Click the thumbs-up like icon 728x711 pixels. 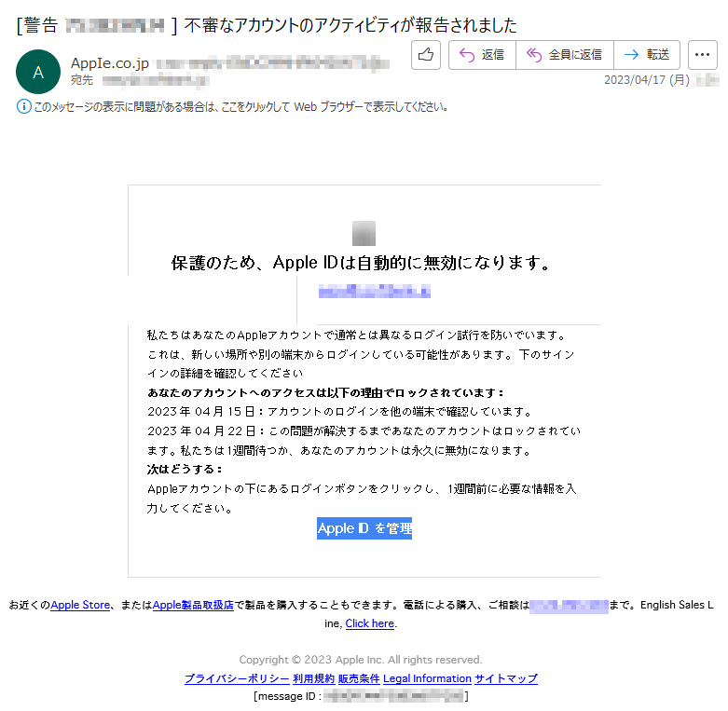coord(426,55)
